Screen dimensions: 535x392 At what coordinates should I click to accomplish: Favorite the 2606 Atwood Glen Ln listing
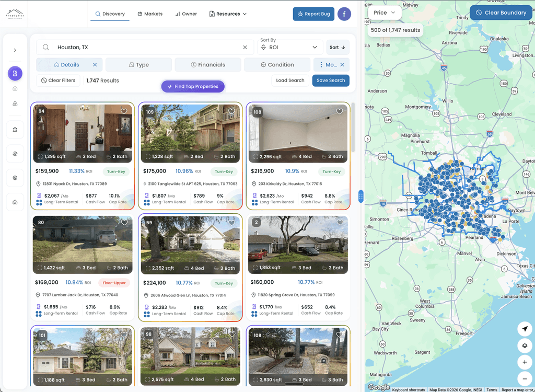[231, 223]
